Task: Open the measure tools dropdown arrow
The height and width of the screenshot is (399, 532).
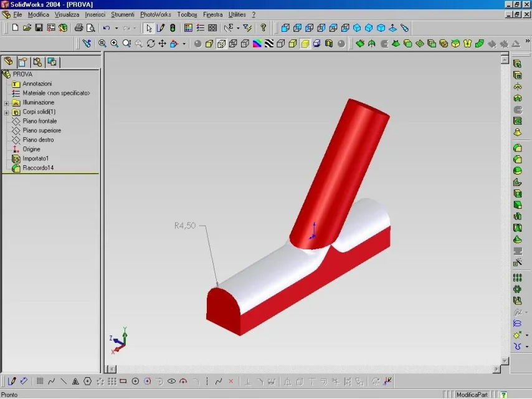Action: [x=238, y=28]
